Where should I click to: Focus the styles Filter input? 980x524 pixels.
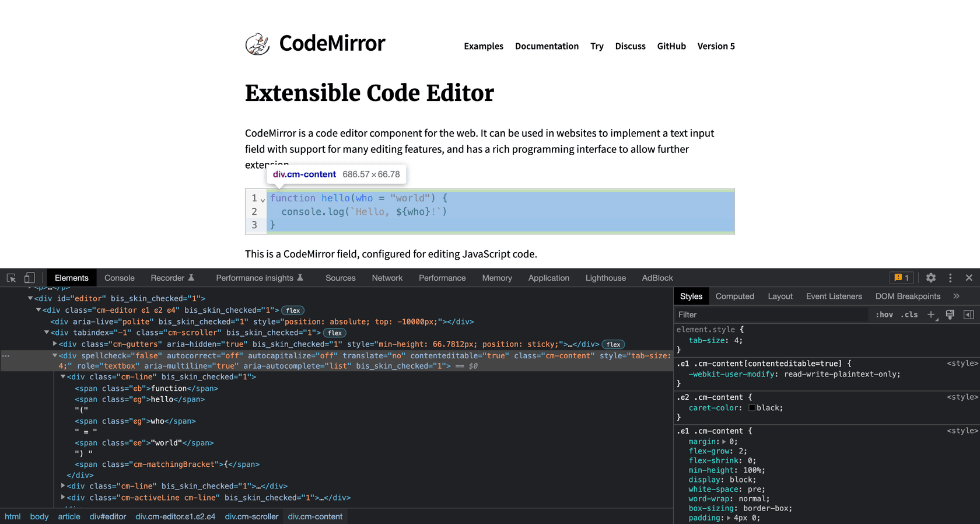[771, 315]
